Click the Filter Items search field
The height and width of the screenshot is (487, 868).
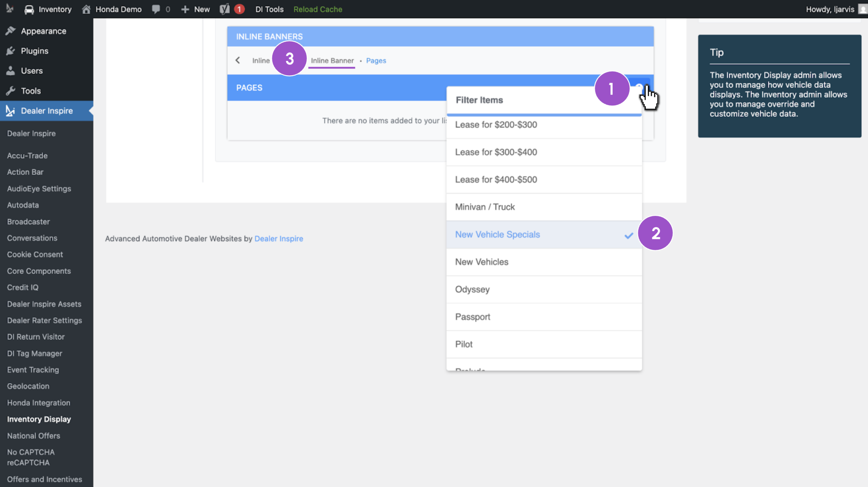544,100
